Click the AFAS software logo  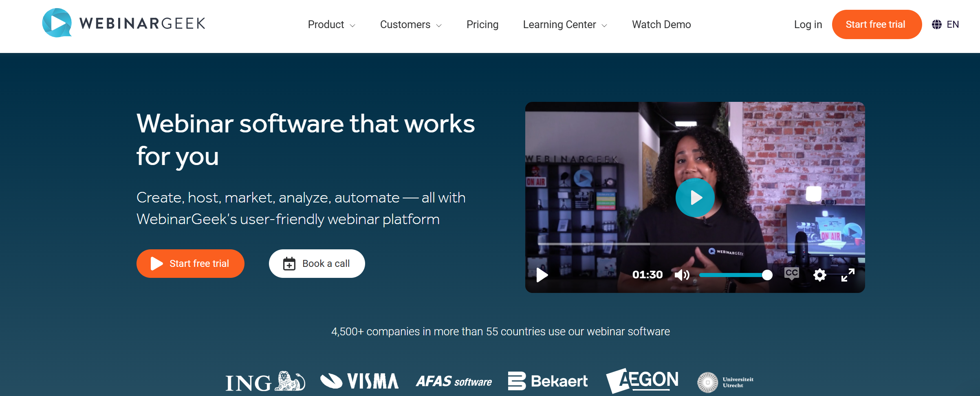pos(454,381)
